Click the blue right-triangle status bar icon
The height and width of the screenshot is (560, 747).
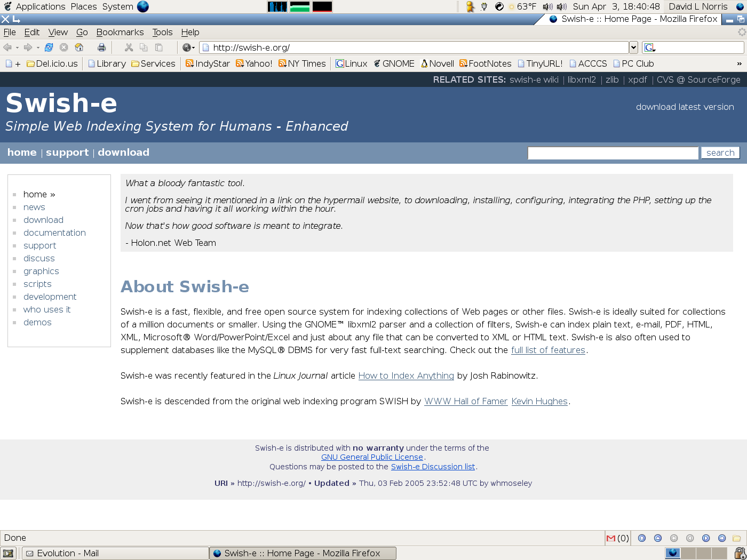tap(706, 538)
